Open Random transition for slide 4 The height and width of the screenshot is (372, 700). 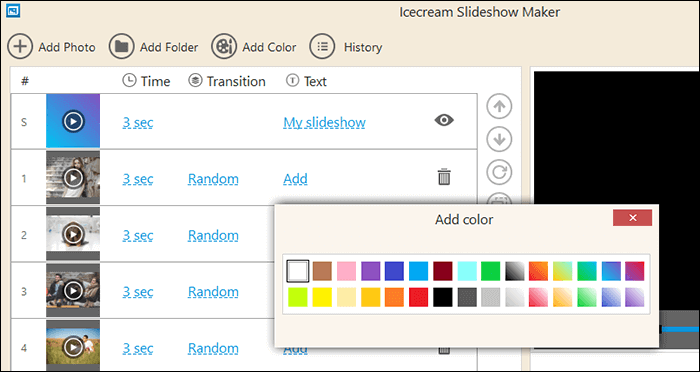[x=213, y=348]
